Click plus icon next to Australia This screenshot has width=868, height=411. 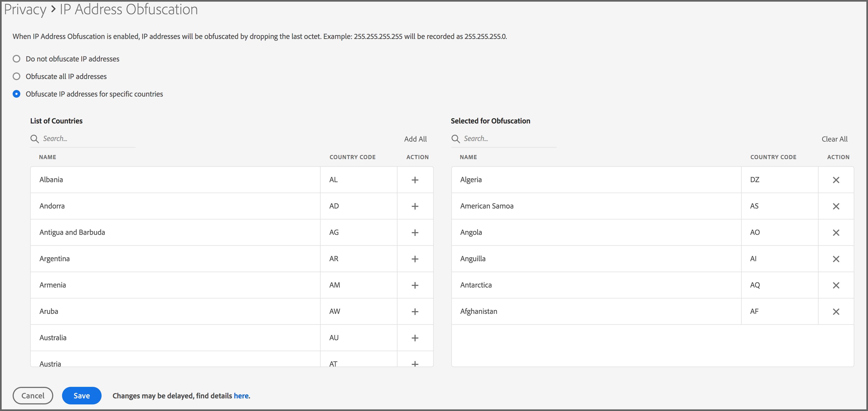click(x=415, y=338)
